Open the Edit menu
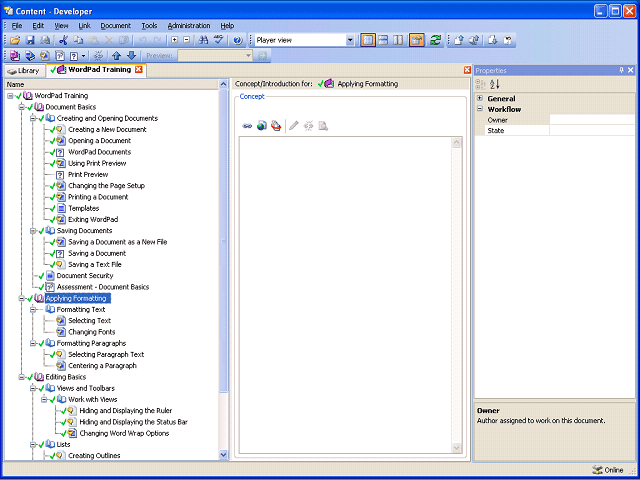The width and height of the screenshot is (640, 480). [x=38, y=26]
